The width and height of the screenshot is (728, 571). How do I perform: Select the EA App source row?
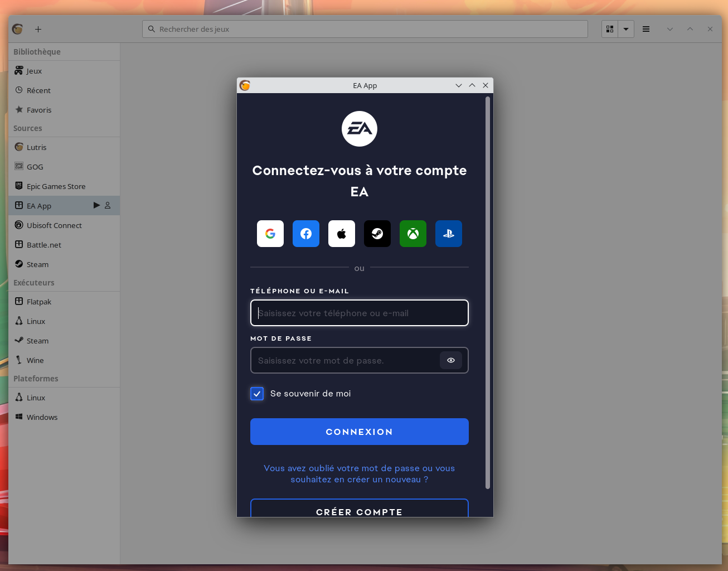pos(64,206)
